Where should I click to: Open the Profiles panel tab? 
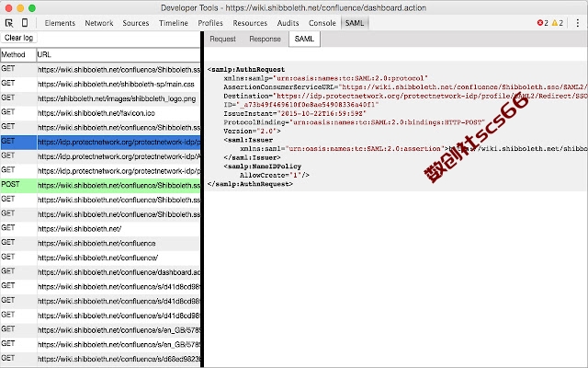pyautogui.click(x=210, y=23)
